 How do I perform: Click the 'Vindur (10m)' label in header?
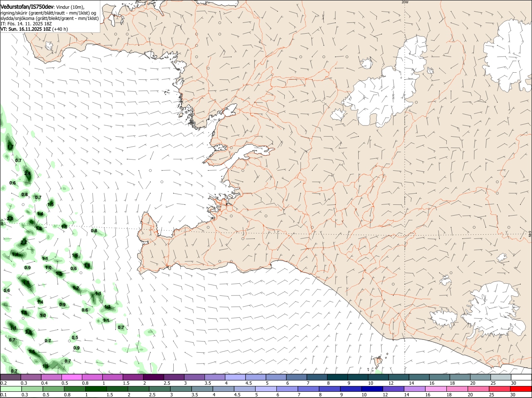70,7
